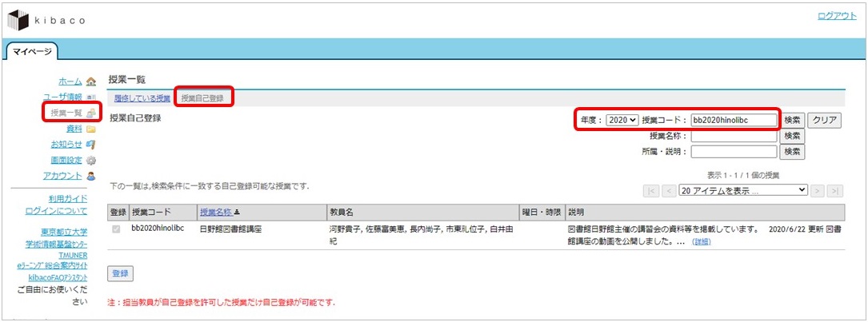Open the 東京都立大学 link
This screenshot has height=322, width=868.
[64, 233]
